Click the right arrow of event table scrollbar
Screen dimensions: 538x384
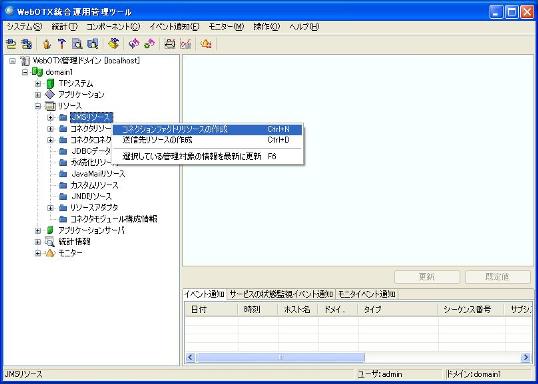525,357
